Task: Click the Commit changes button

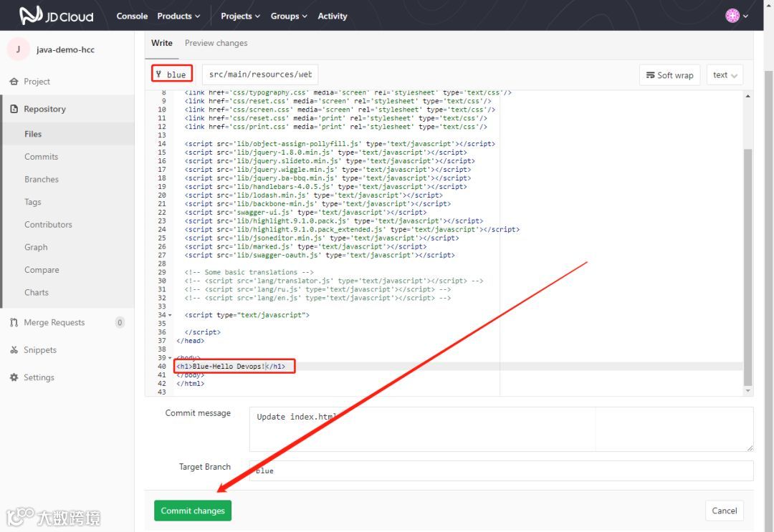Action: 193,511
